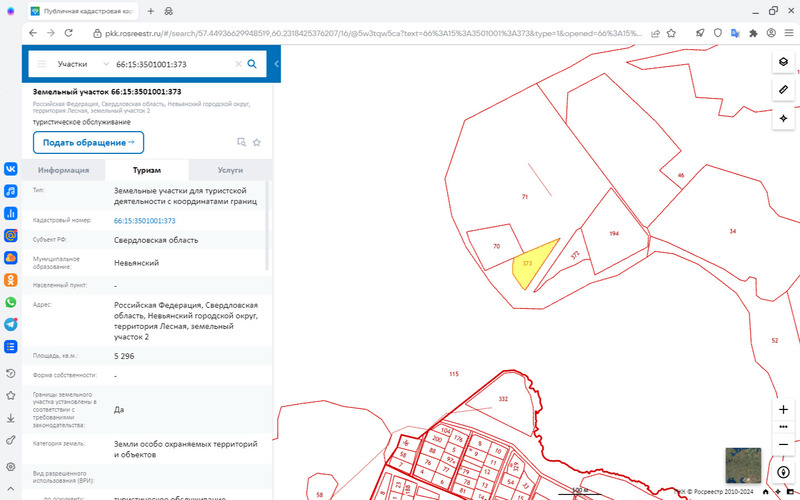Click the incognito mode icon in tab bar
The height and width of the screenshot is (500, 800).
pos(169,11)
